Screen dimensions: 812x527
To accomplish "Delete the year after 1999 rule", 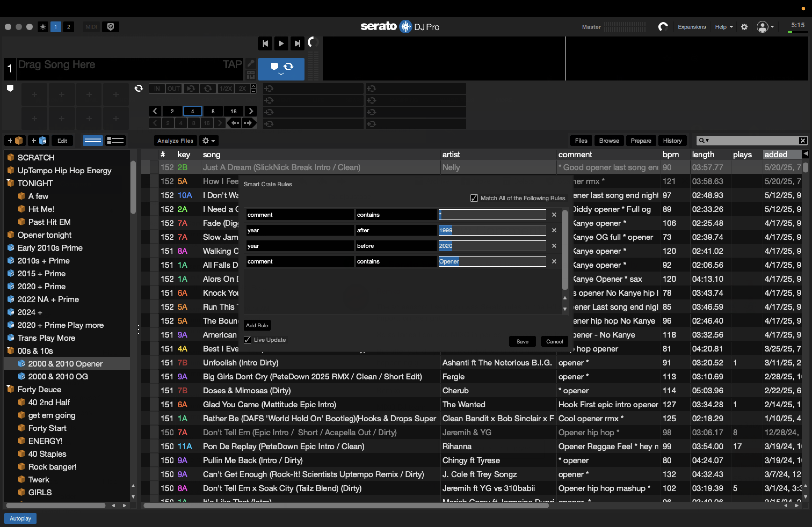I will 554,230.
